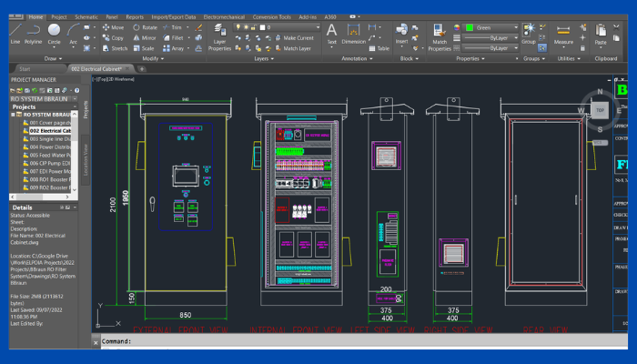Switch to the Schematic ribbon tab
Image resolution: width=637 pixels, height=364 pixels.
(x=87, y=16)
